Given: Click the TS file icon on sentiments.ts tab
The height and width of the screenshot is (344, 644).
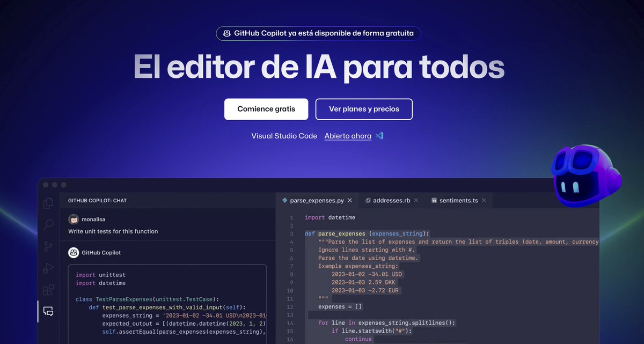Looking at the screenshot, I should pos(434,200).
